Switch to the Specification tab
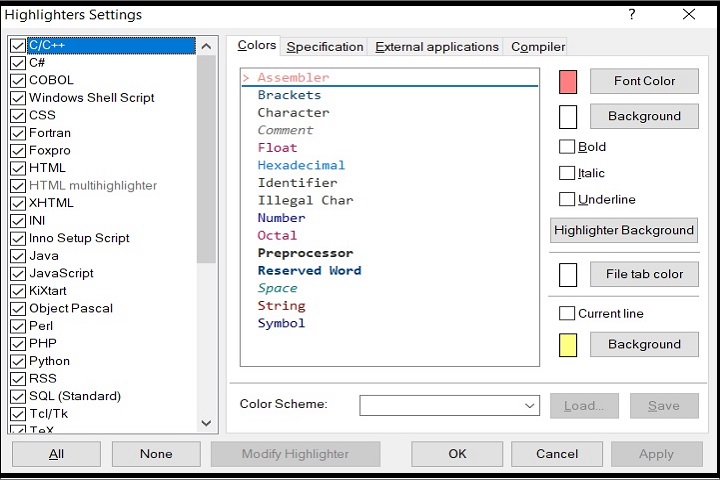 (x=325, y=47)
